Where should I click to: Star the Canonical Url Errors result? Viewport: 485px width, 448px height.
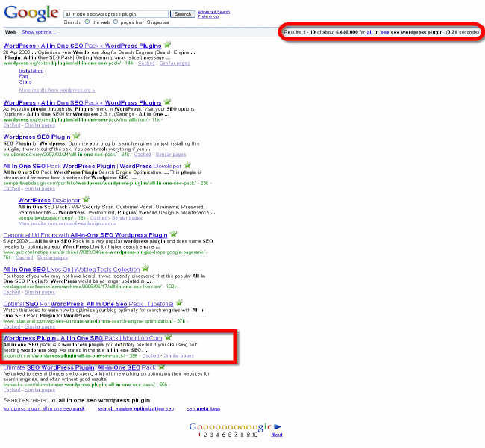[174, 234]
